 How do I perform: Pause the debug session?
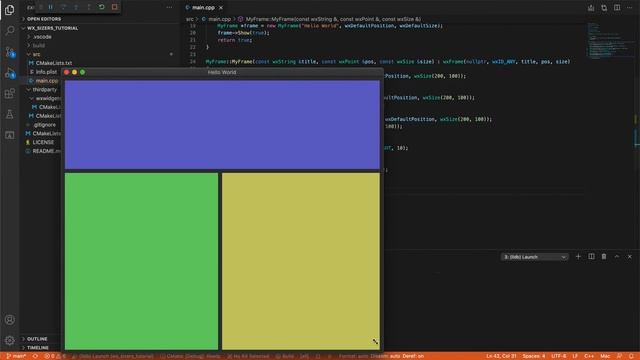click(x=51, y=7)
